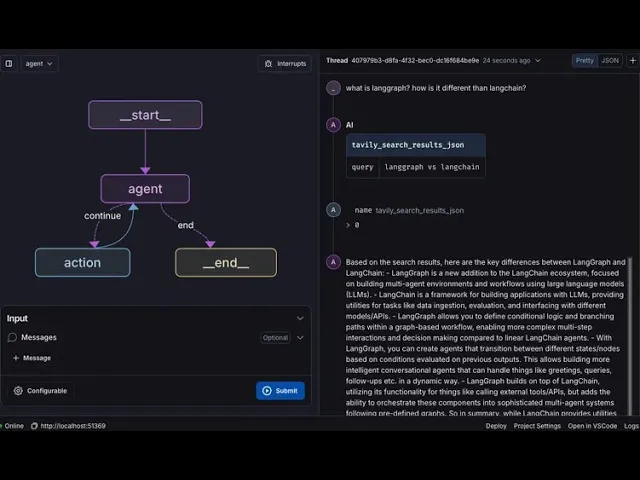This screenshot has width=640, height=480.
Task: Open the agent graph selector dropdown
Action: pyautogui.click(x=39, y=64)
